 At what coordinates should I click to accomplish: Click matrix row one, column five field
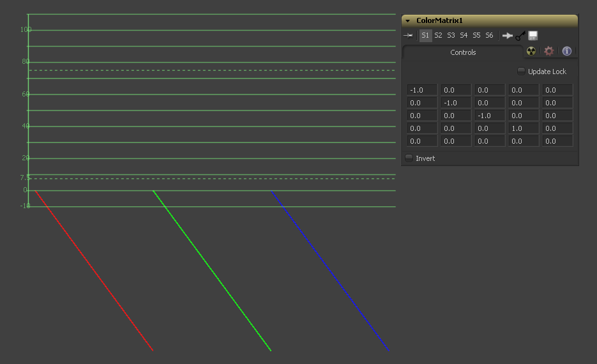tap(558, 90)
